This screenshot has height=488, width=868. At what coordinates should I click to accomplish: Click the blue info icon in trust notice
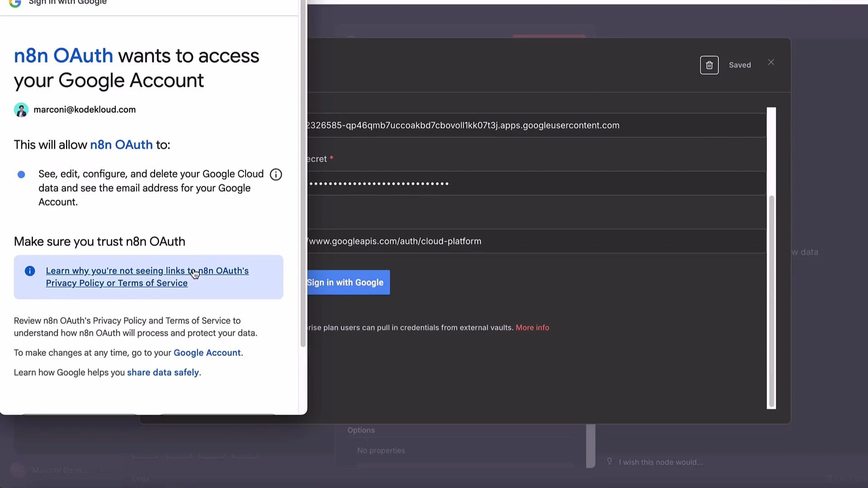click(x=30, y=271)
